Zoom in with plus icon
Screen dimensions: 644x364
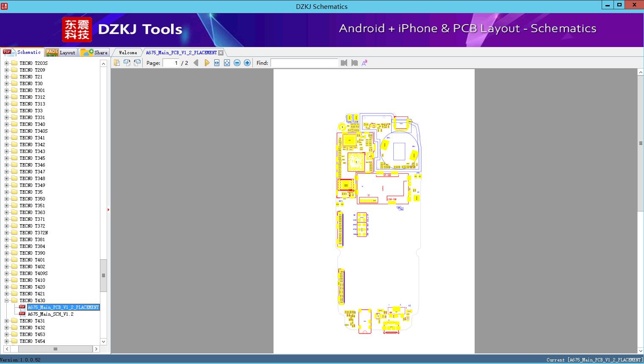(x=247, y=63)
